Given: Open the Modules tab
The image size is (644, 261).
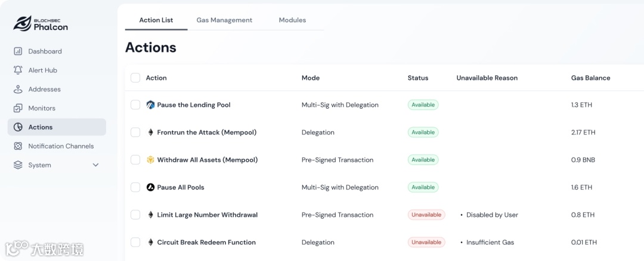Looking at the screenshot, I should [292, 20].
